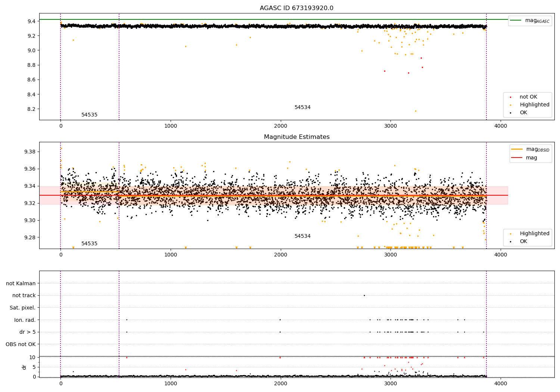
Task: Click 54534 label in Magnitude Estimates plot
Action: 302,236
